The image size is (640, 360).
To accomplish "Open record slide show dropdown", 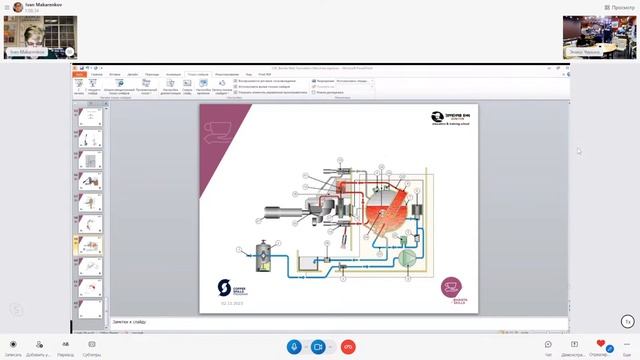I will click(222, 87).
